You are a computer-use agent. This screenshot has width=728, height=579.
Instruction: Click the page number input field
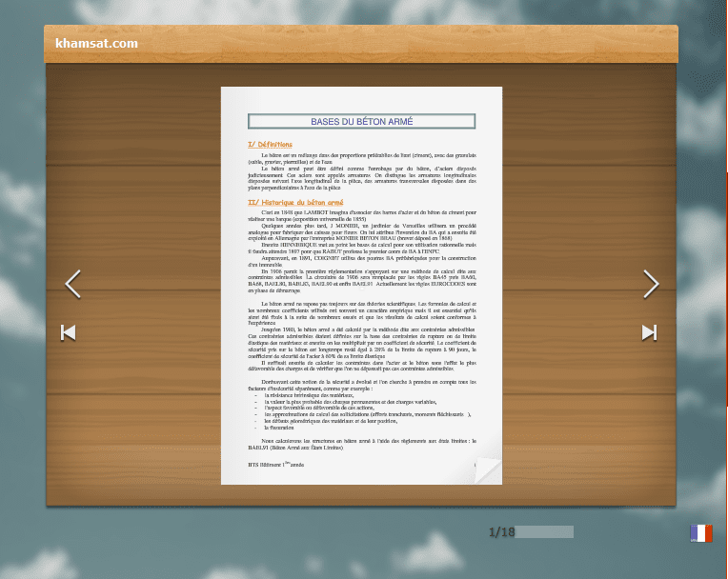click(544, 531)
